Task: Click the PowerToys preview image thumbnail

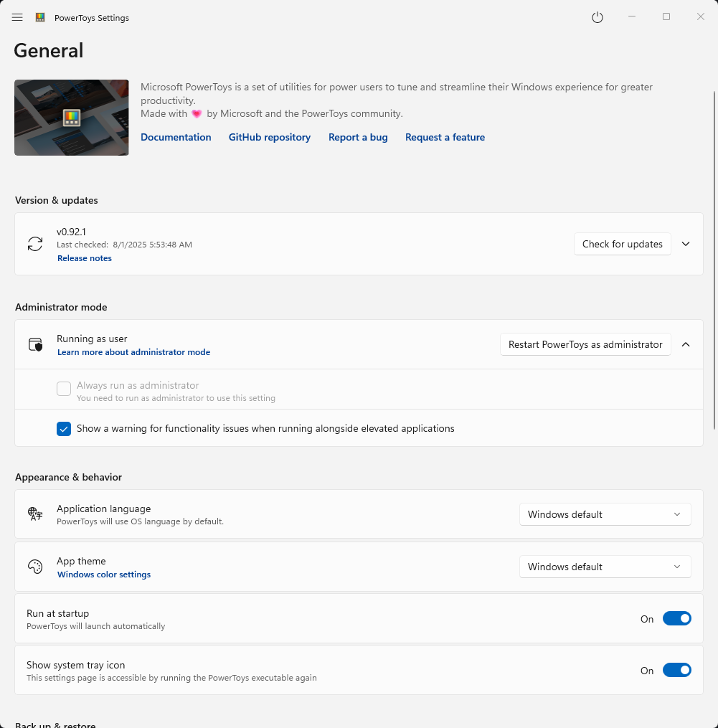Action: pyautogui.click(x=71, y=118)
